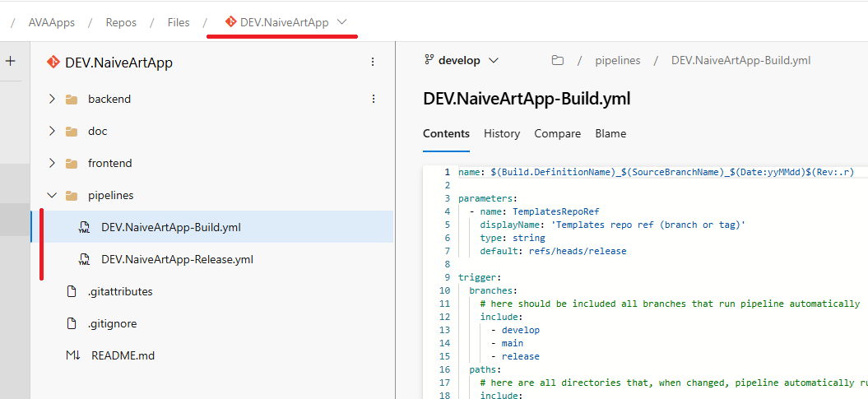Click the branches: code line
This screenshot has height=399, width=868.
pos(493,290)
